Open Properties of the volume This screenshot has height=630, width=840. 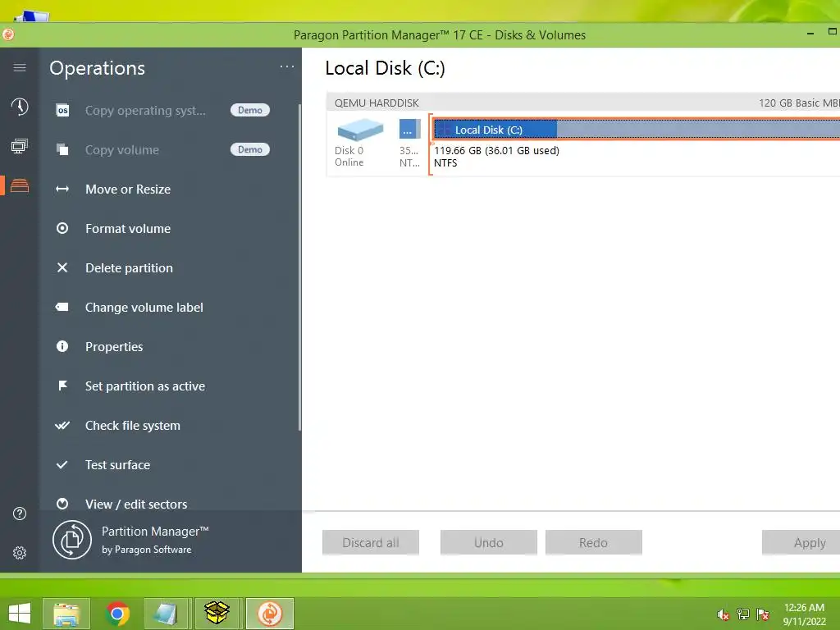pos(114,347)
